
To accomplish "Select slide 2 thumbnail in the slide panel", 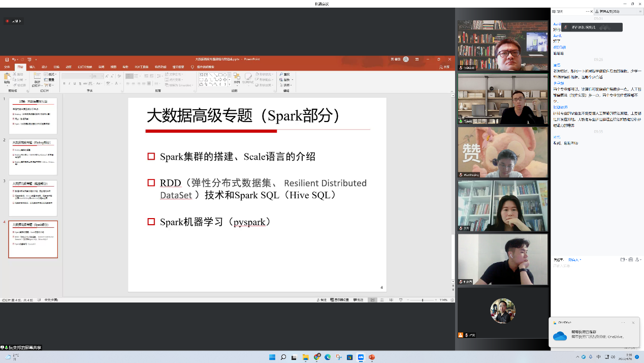I will point(33,157).
